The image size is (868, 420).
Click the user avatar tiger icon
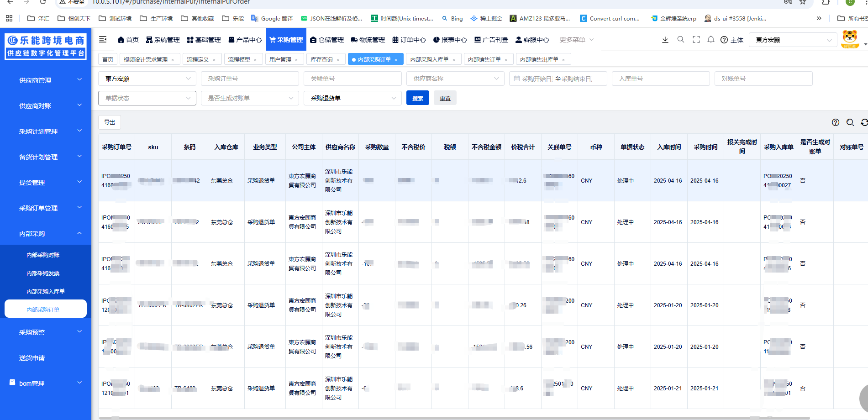pyautogui.click(x=850, y=39)
